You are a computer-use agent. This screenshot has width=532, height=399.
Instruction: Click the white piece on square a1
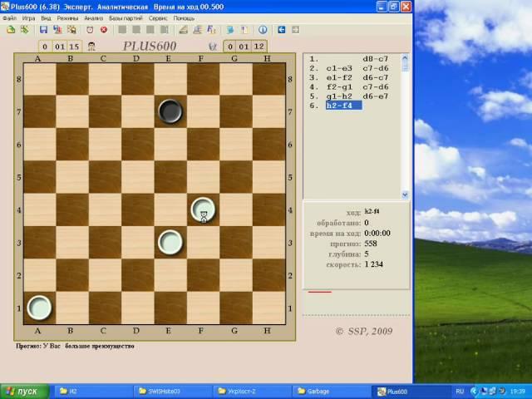click(39, 308)
